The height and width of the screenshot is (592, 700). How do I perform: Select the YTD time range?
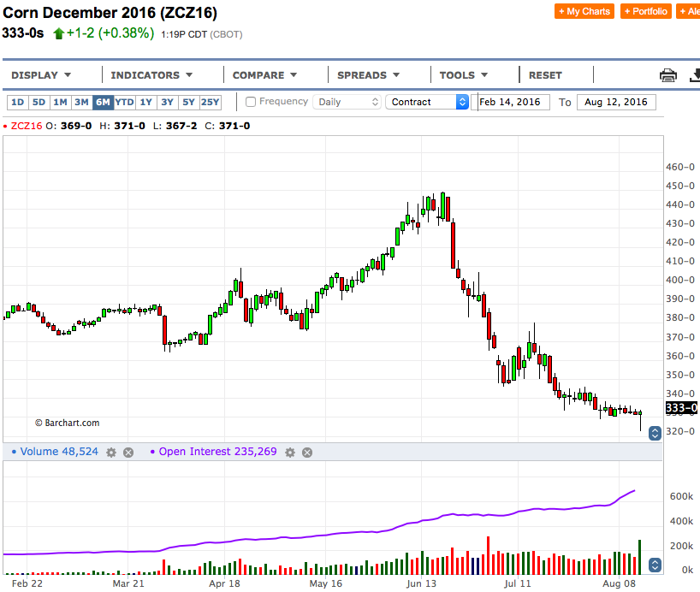tap(125, 103)
